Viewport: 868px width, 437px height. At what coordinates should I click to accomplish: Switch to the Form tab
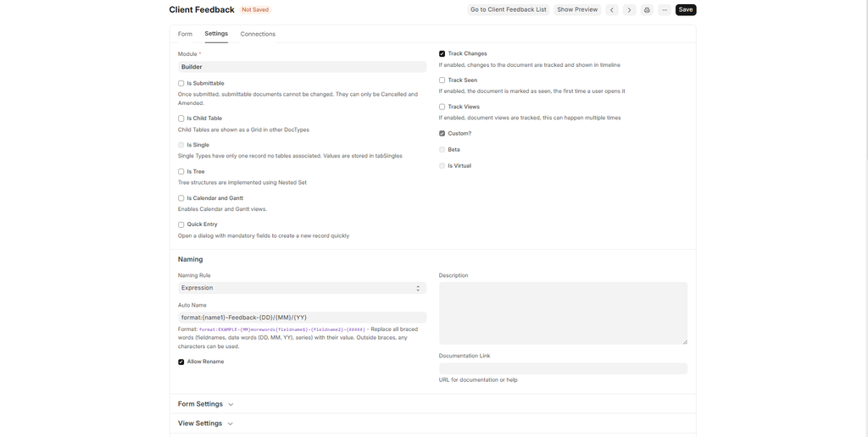[x=185, y=34]
